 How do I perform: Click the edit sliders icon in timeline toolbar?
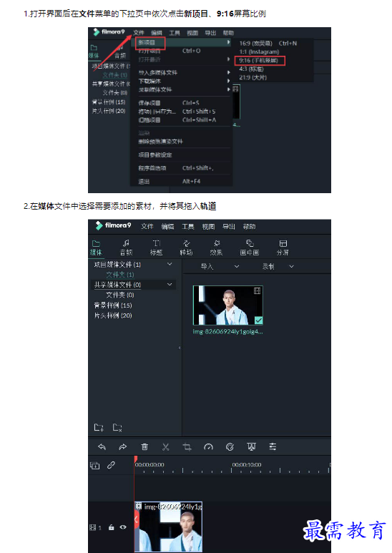click(273, 446)
